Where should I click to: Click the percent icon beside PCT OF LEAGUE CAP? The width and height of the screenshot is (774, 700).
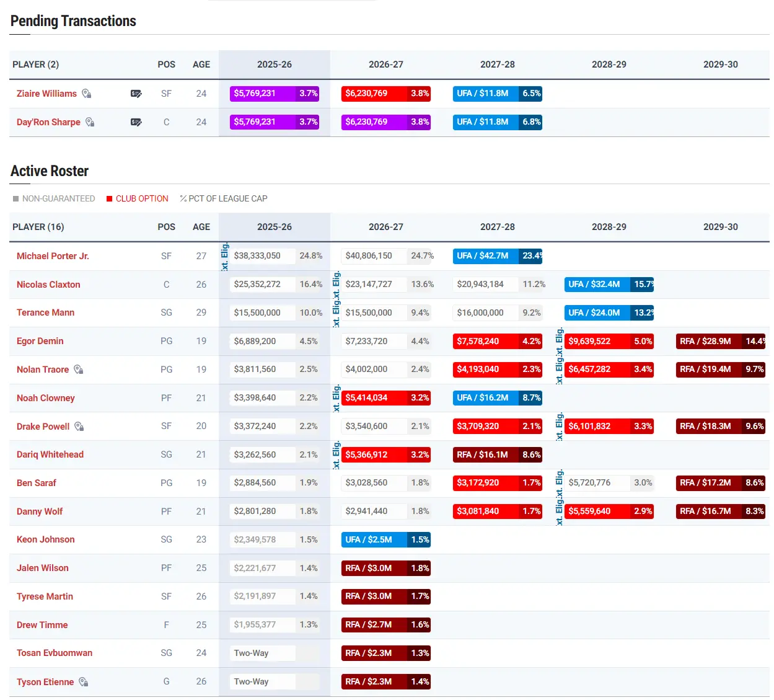(183, 198)
